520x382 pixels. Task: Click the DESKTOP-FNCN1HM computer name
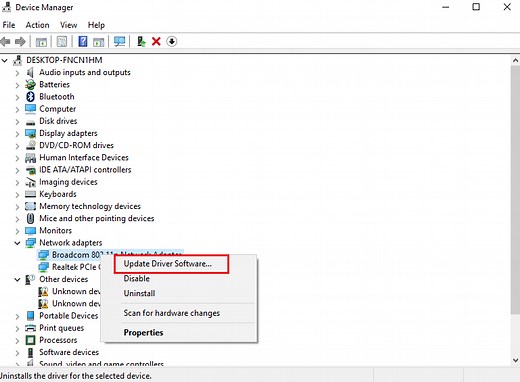(64, 60)
